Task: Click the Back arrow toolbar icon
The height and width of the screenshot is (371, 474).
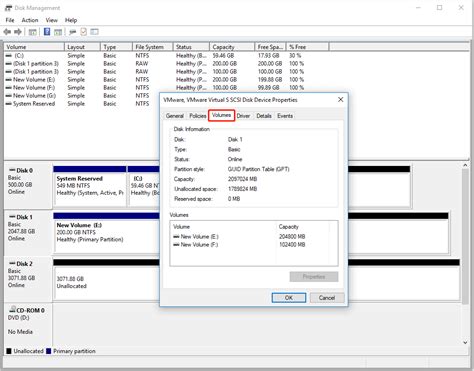Action: 7,32
